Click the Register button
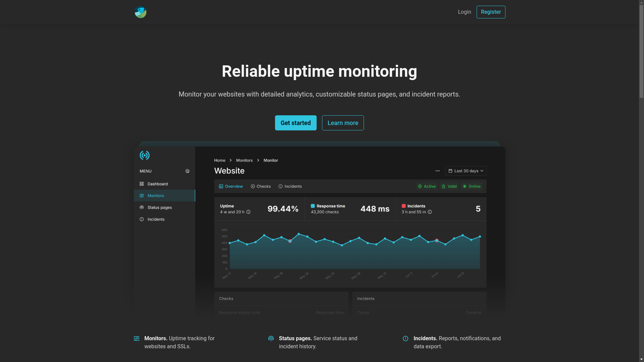Image resolution: width=644 pixels, height=362 pixels. [491, 12]
